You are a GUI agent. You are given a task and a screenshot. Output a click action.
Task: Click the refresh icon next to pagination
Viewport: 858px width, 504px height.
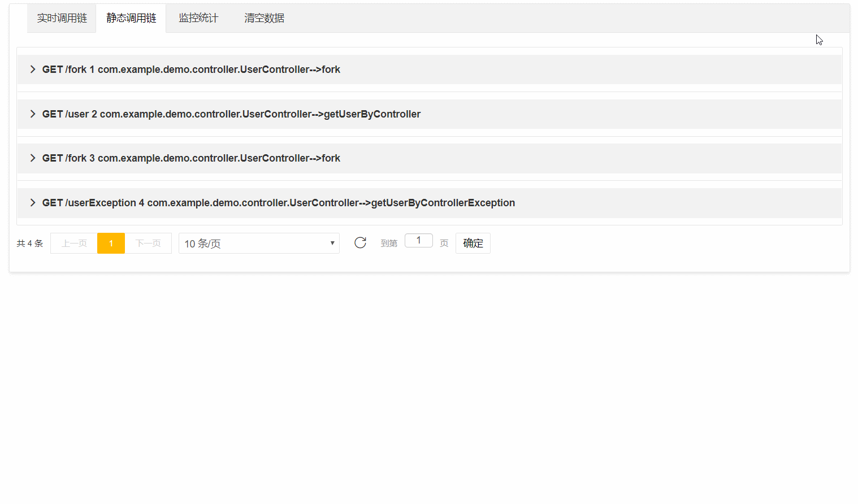pyautogui.click(x=360, y=242)
